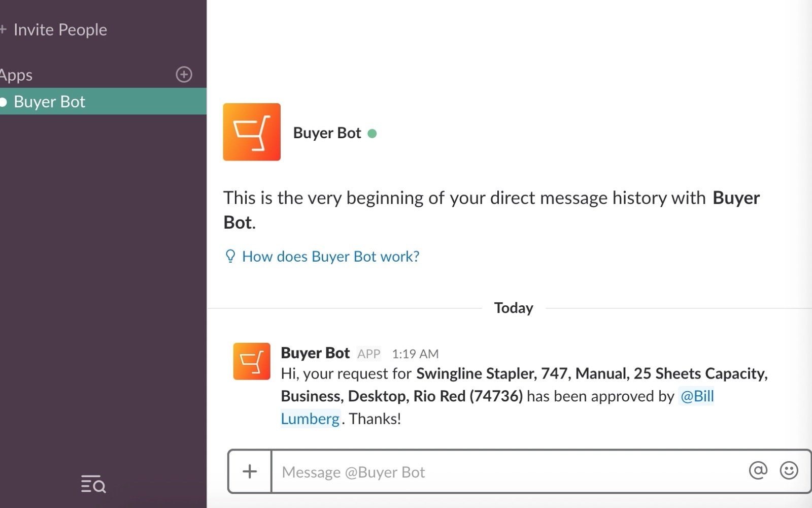The width and height of the screenshot is (812, 508).
Task: Click the Buyer Bot title in conversation header
Action: tap(327, 133)
